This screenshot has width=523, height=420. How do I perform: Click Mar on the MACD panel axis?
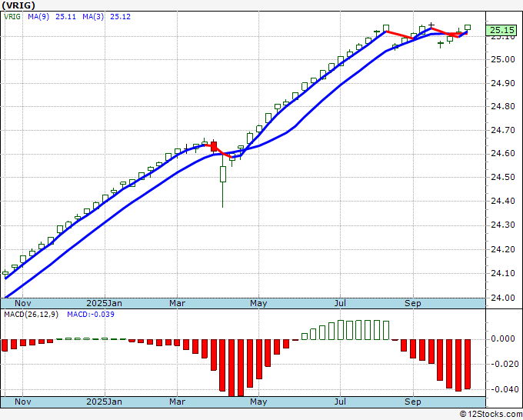click(177, 402)
